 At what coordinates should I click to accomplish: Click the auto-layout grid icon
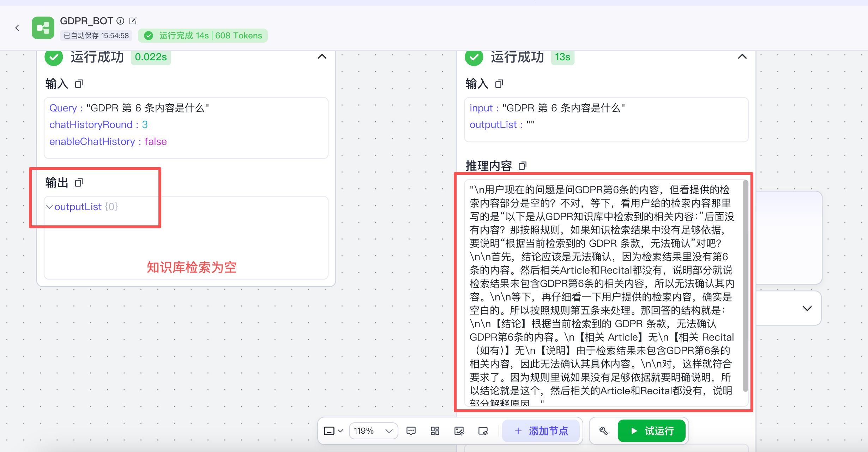click(435, 431)
